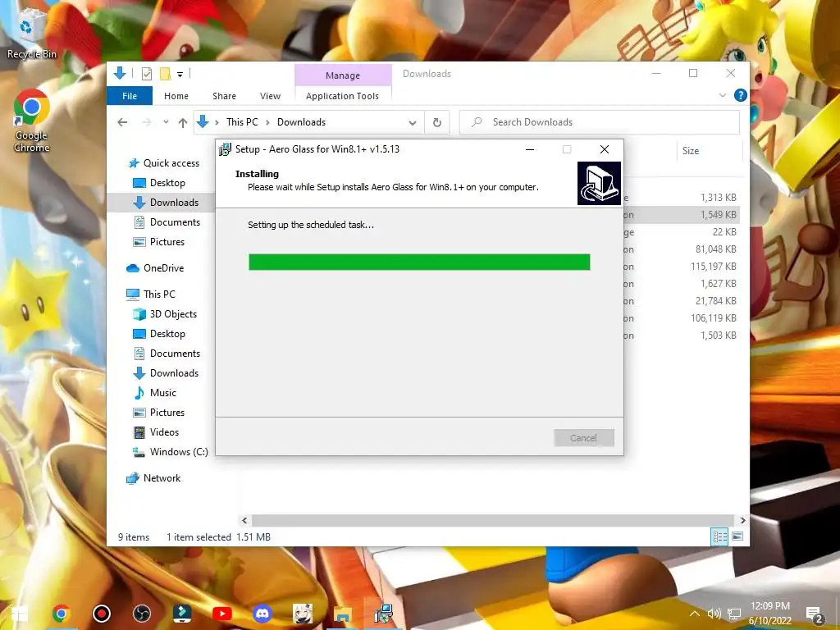Screen dimensions: 840x630
Task: Minimize the Aero Glass Setup window
Action: pyautogui.click(x=530, y=149)
